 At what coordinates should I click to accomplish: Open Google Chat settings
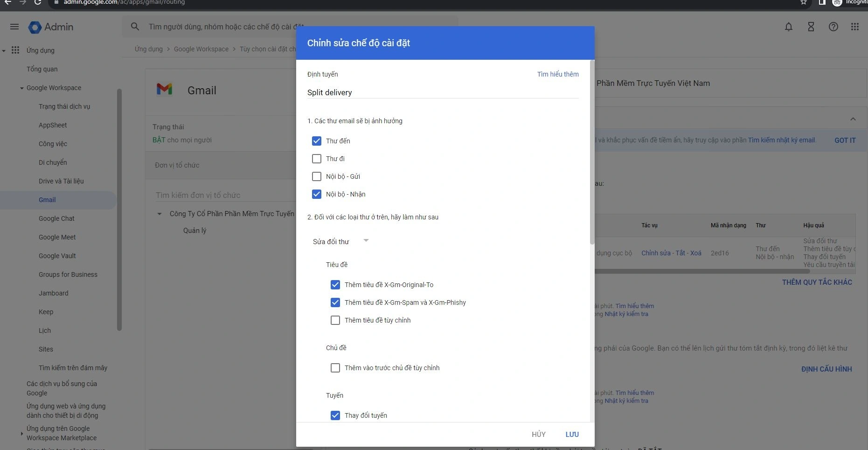click(x=56, y=218)
